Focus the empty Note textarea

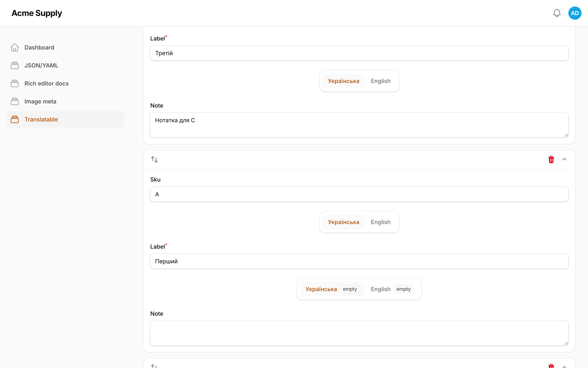tap(359, 333)
